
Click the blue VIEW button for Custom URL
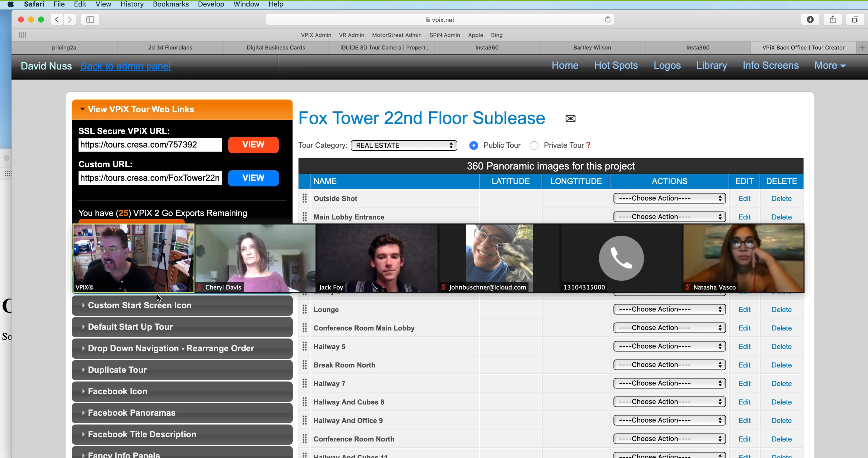tap(253, 178)
